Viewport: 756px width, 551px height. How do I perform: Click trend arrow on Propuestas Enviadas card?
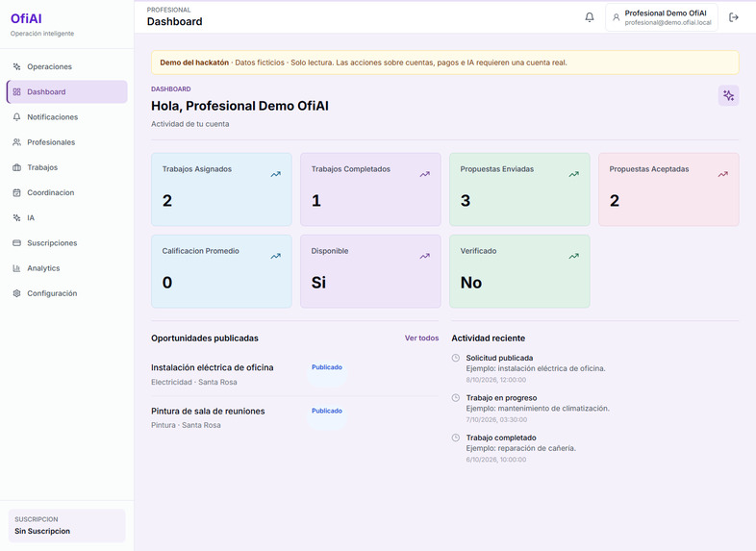click(x=573, y=174)
